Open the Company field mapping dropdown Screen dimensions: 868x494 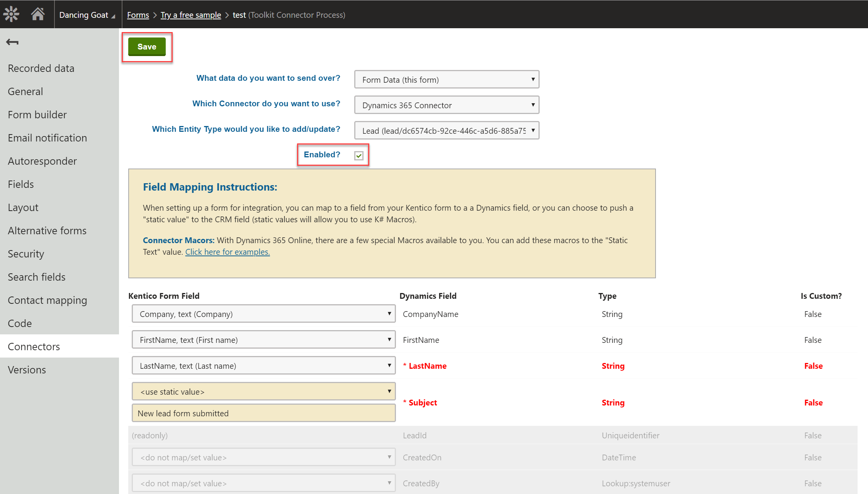click(x=263, y=313)
